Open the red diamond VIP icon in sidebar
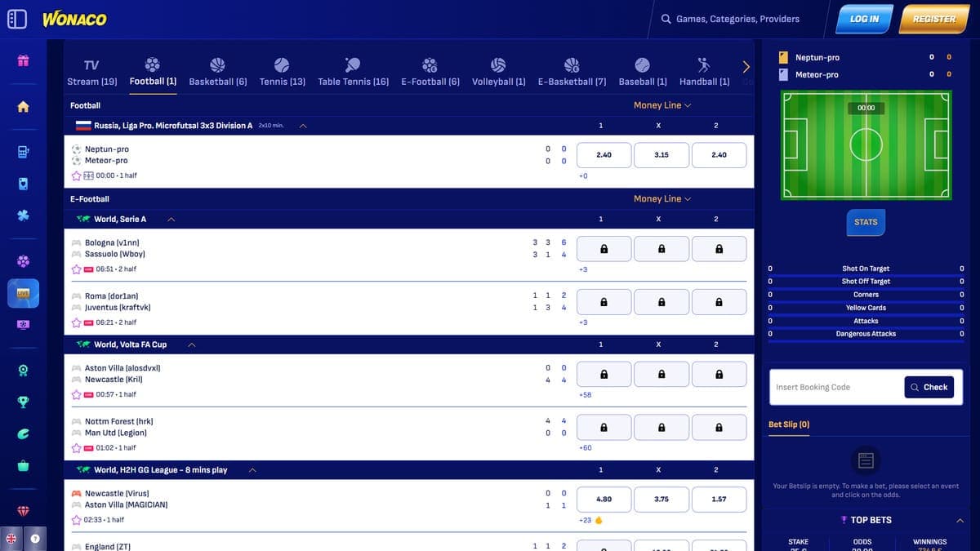 24,511
